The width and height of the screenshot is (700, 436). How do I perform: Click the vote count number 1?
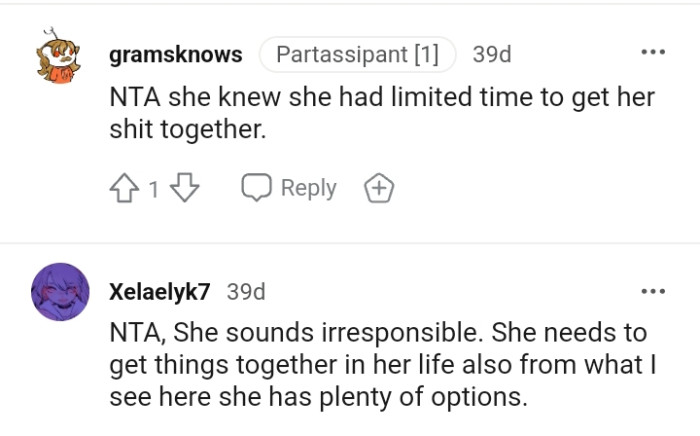coord(154,188)
